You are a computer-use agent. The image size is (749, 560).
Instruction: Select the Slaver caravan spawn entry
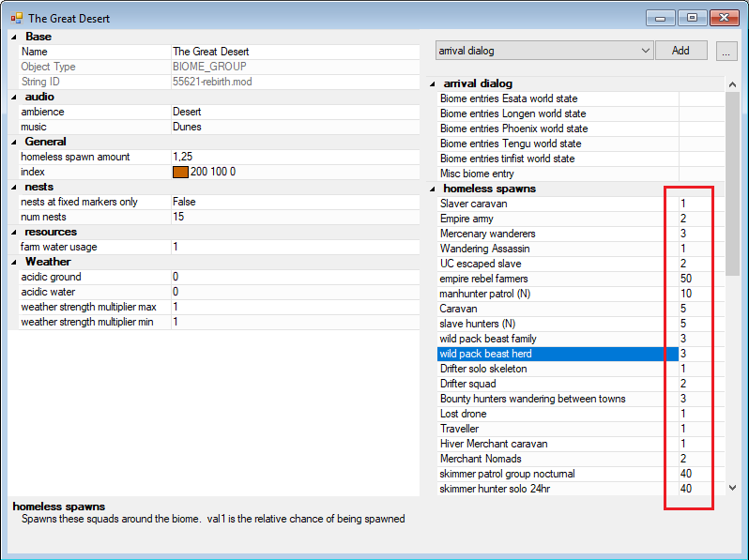[558, 204]
